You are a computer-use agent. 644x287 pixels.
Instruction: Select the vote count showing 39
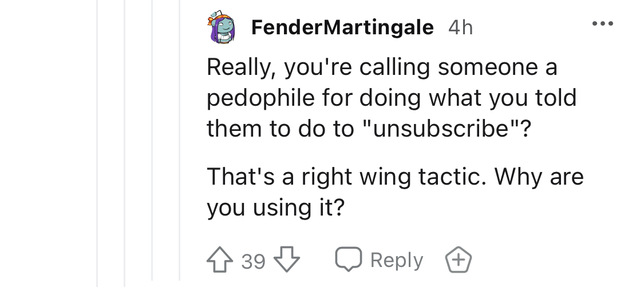click(253, 261)
